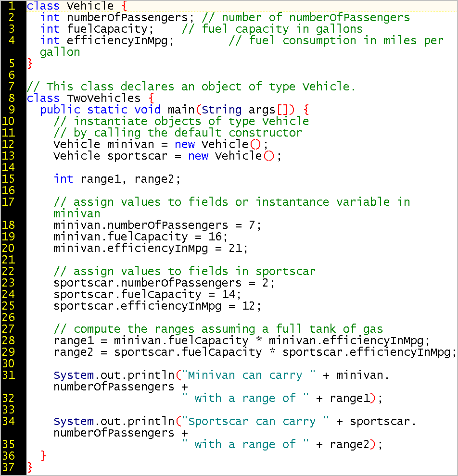Click comment 'assign values to fields or instantance variable in'
The image size is (458, 476).
[242, 202]
